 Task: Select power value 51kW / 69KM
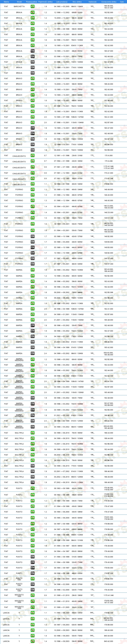click(x=77, y=557)
